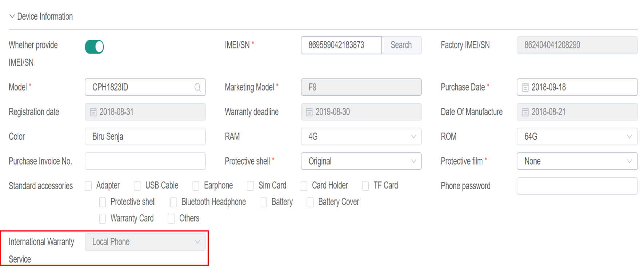The height and width of the screenshot is (273, 644).
Task: Click the Date Of Manufacture calendar icon
Action: point(525,112)
